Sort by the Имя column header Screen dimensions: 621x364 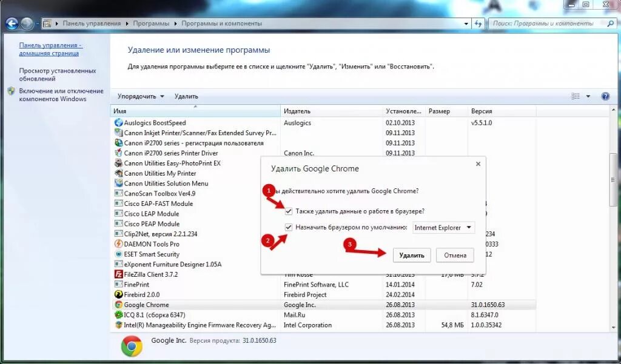click(195, 111)
